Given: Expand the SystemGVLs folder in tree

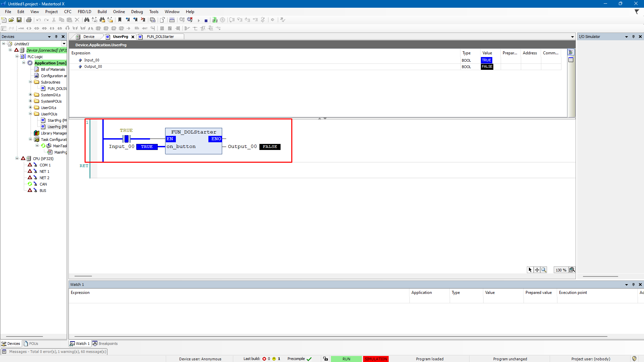Looking at the screenshot, I should (x=31, y=95).
